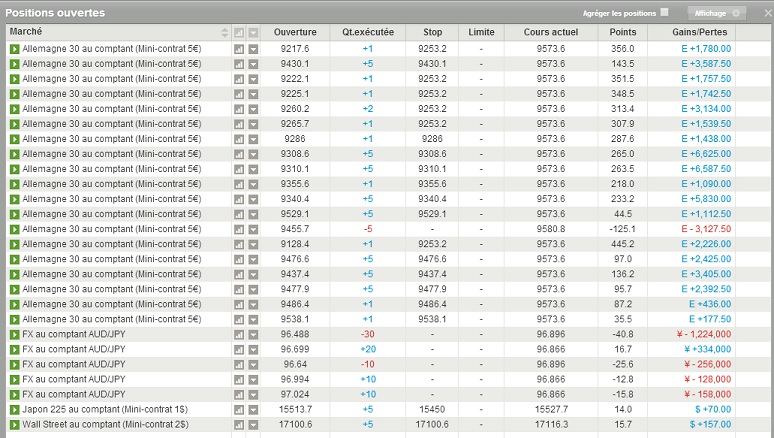The height and width of the screenshot is (438, 774).
Task: Enable the 'Agréger les positions' checkbox
Action: [x=664, y=13]
